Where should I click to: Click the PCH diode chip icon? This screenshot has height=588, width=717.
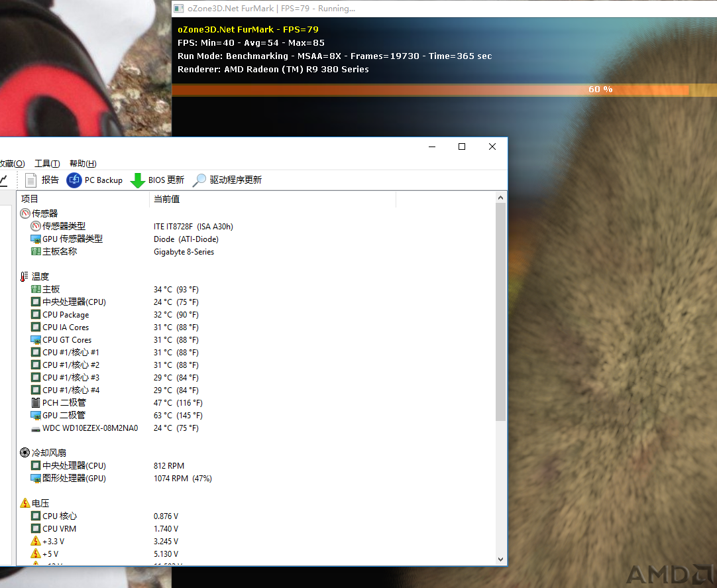(36, 402)
